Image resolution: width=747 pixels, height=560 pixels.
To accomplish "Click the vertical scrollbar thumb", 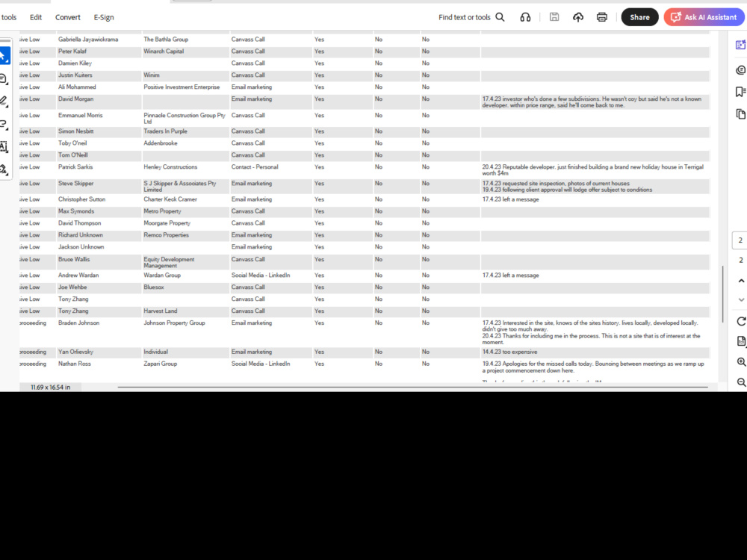I will [x=722, y=293].
